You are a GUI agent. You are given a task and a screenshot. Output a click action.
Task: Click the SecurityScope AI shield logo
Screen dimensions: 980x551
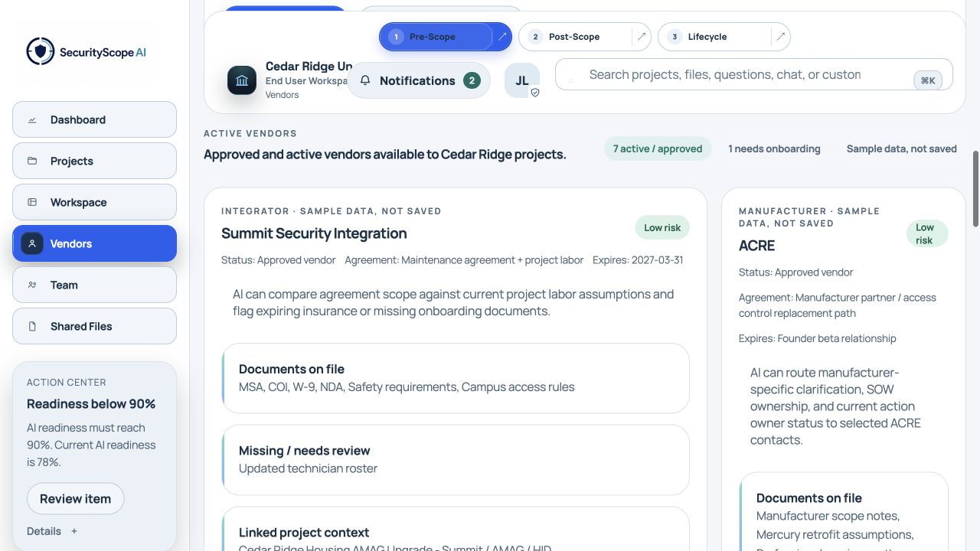point(40,52)
